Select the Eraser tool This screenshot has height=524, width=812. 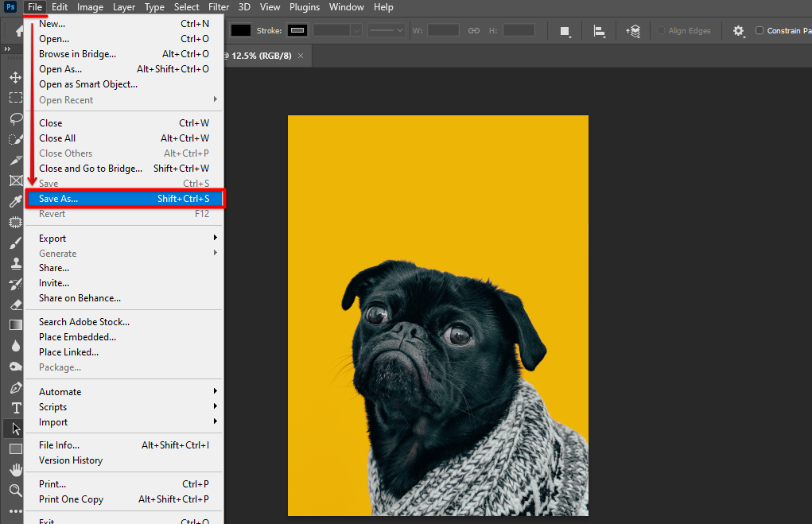tap(15, 305)
